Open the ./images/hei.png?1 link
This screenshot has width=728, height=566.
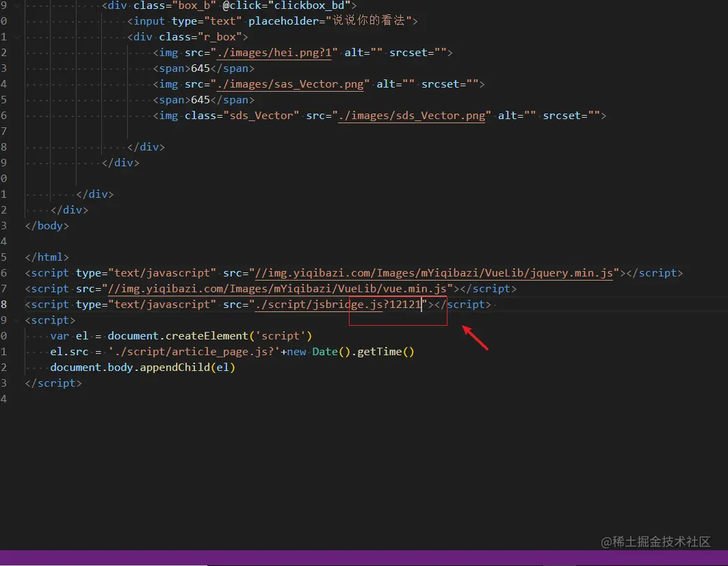(x=274, y=53)
